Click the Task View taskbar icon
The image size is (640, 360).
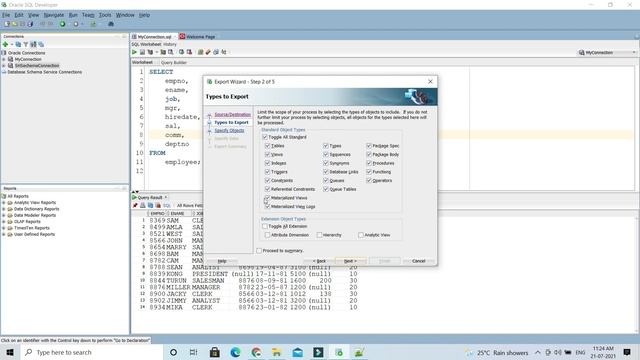coord(193,352)
